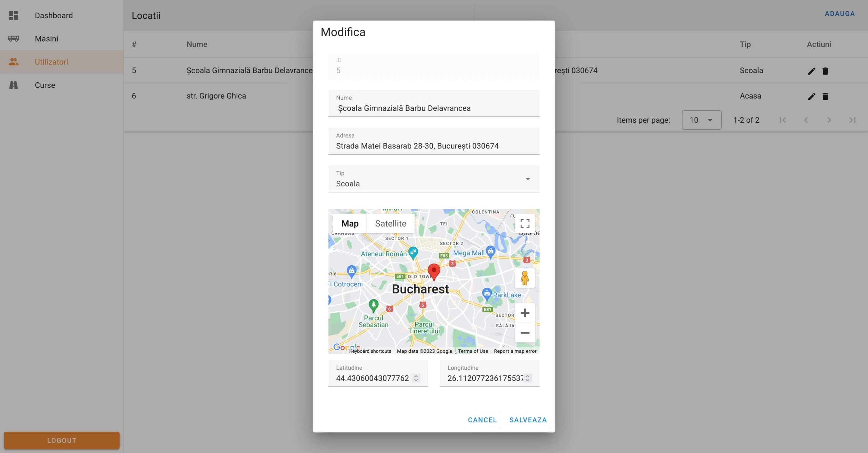This screenshot has width=868, height=453.
Task: Click the Bucharest label on map
Action: click(420, 289)
